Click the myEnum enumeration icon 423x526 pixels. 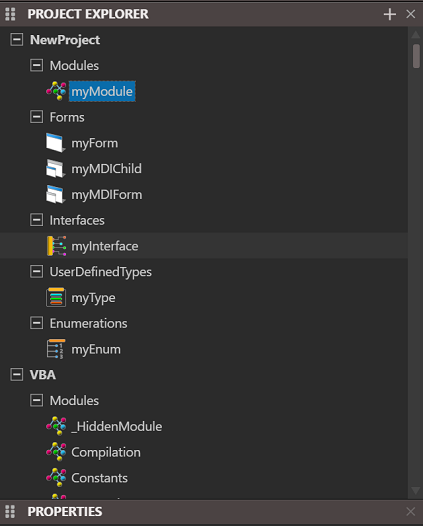pyautogui.click(x=56, y=349)
